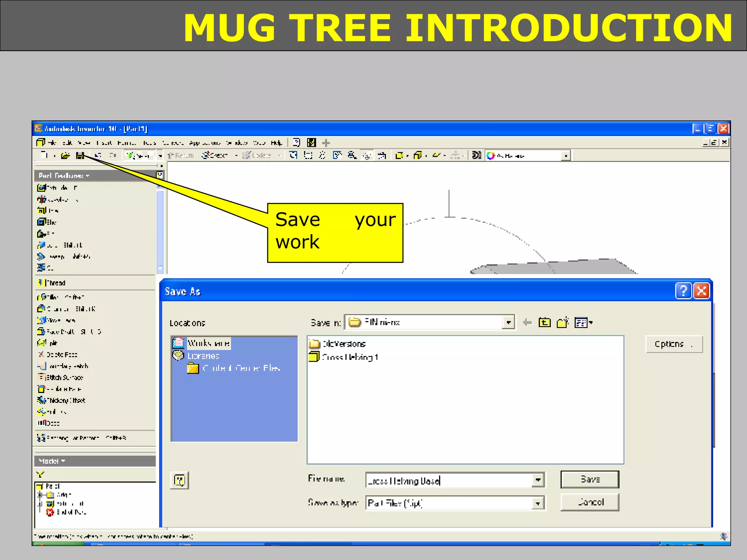Viewport: 747px width, 560px height.
Task: Open the File menu
Action: pos(52,143)
